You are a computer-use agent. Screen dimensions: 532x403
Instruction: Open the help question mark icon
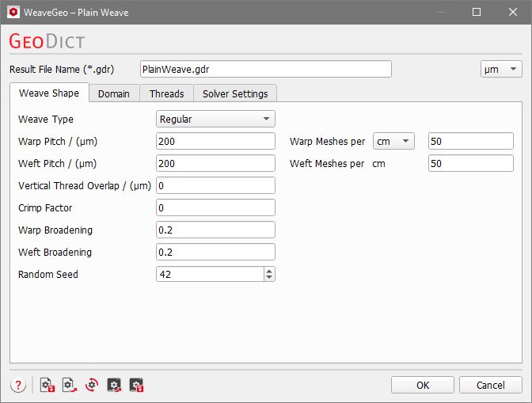click(x=18, y=385)
